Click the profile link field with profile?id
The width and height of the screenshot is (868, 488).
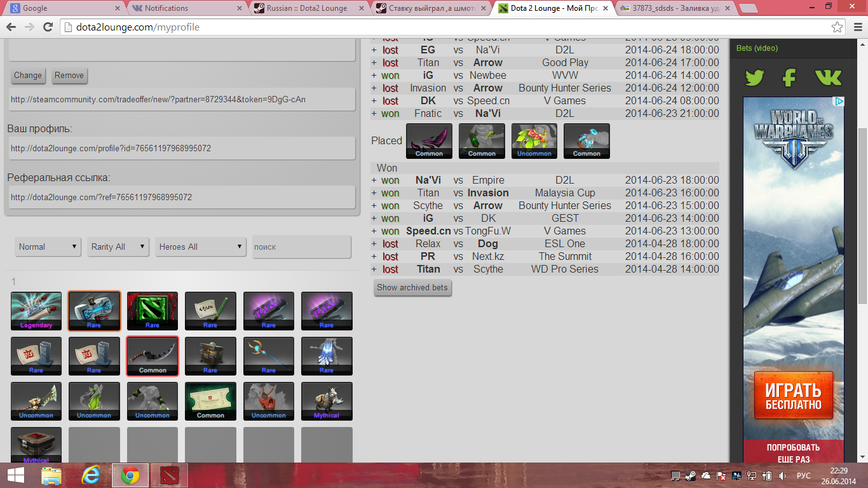click(x=181, y=148)
